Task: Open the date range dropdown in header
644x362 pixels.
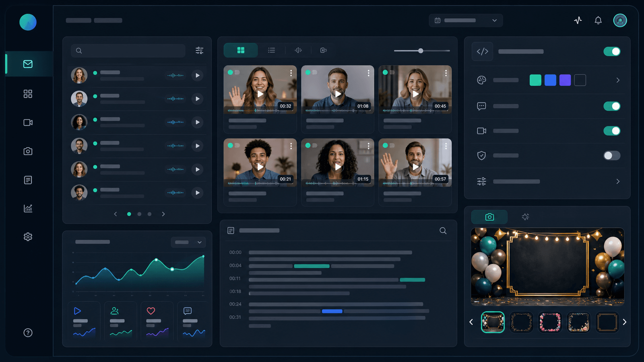Action: (466, 21)
